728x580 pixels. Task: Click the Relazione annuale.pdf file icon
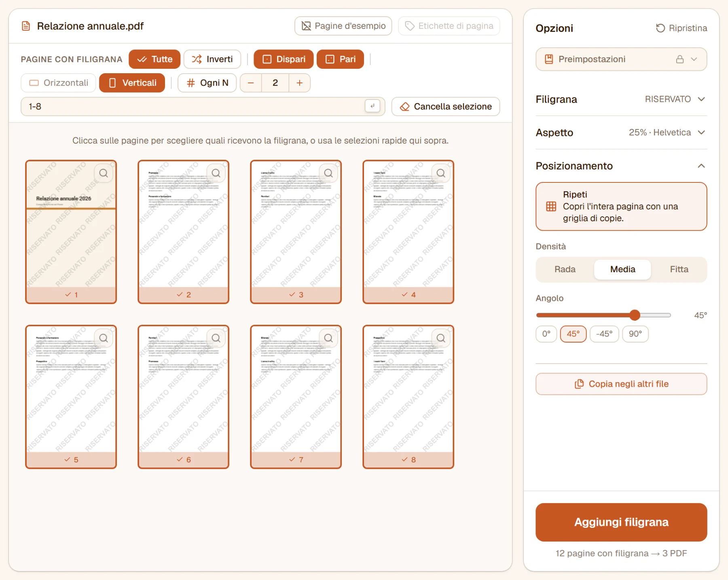click(x=26, y=26)
